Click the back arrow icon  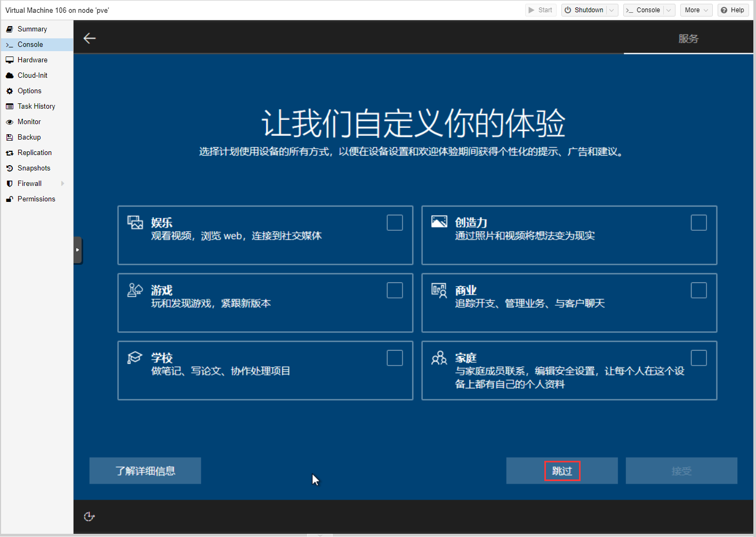tap(90, 38)
